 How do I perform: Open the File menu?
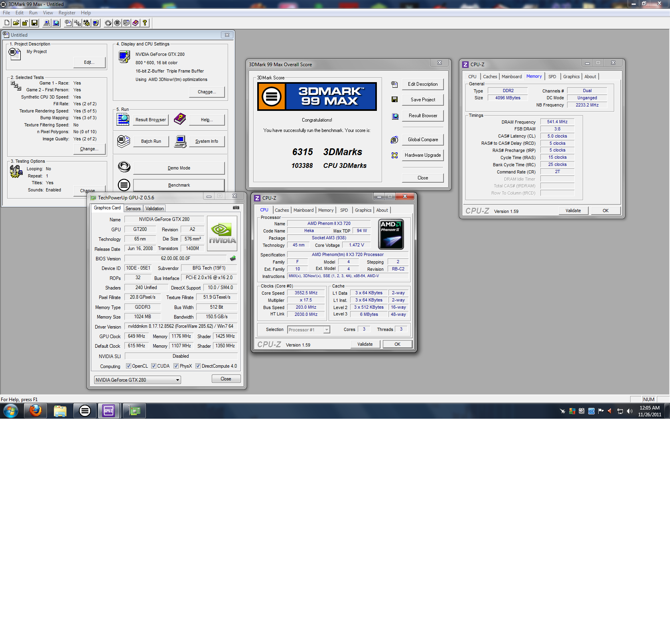[x=6, y=13]
